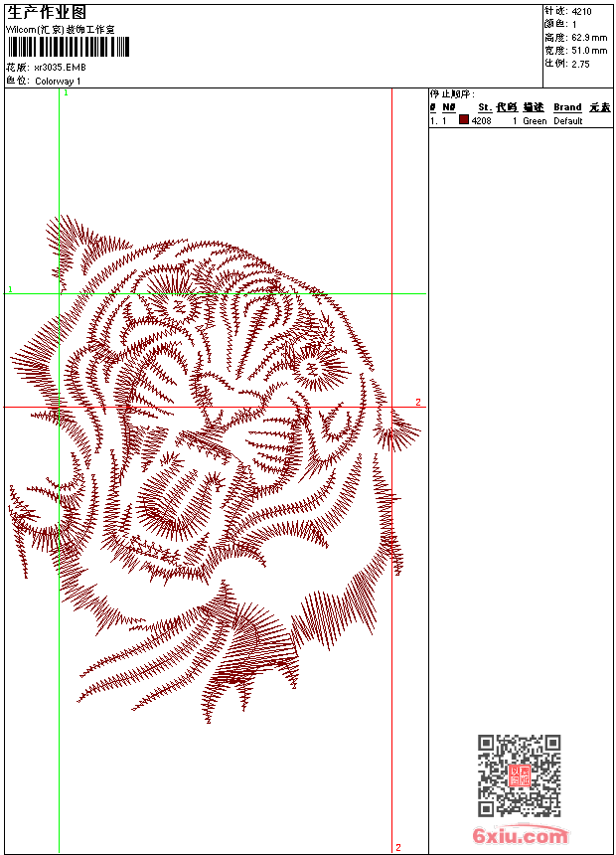Click the Colorway 1 label
The width and height of the screenshot is (616, 855).
click(x=58, y=82)
